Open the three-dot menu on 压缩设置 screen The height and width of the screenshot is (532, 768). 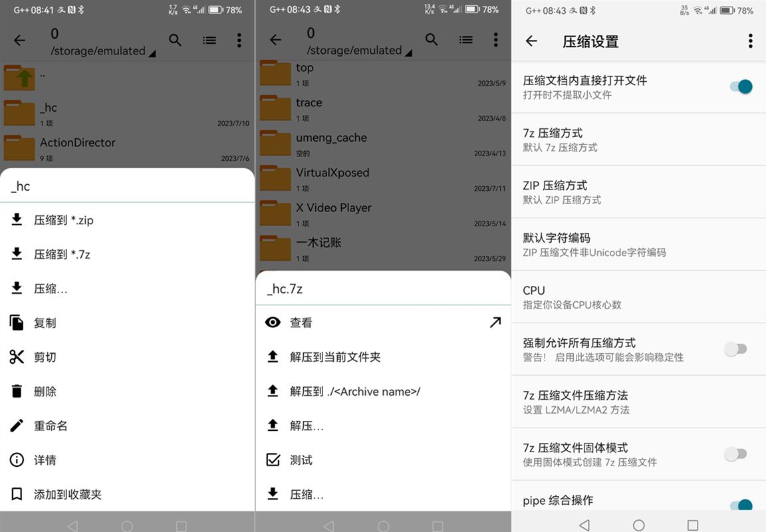tap(750, 41)
